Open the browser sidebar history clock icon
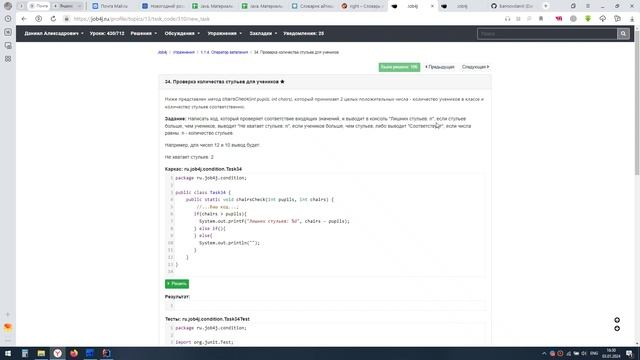The image size is (640, 360). (8, 19)
